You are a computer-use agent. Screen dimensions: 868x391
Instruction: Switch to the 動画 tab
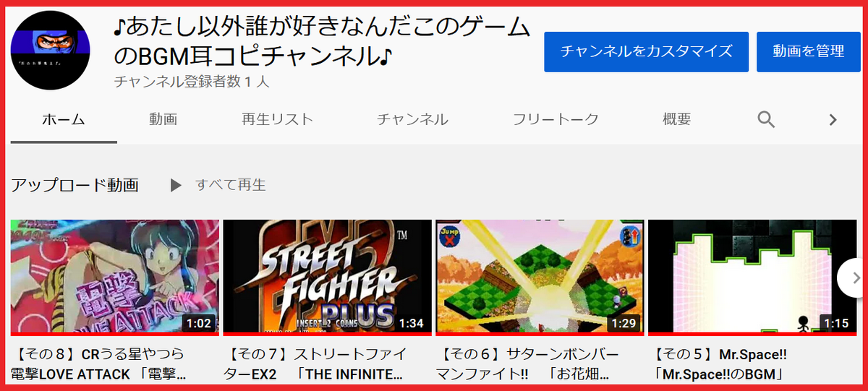point(163,119)
